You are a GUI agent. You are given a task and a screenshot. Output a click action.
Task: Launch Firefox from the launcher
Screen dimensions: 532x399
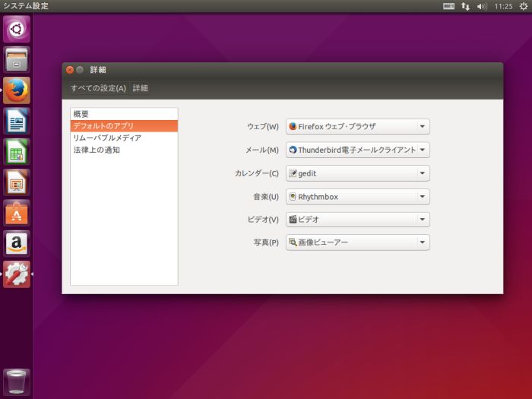point(17,90)
